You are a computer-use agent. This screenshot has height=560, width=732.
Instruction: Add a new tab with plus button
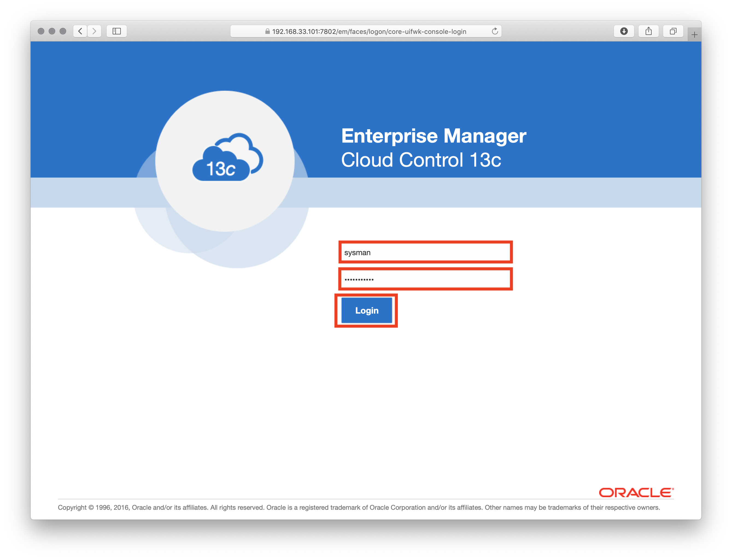(x=694, y=35)
